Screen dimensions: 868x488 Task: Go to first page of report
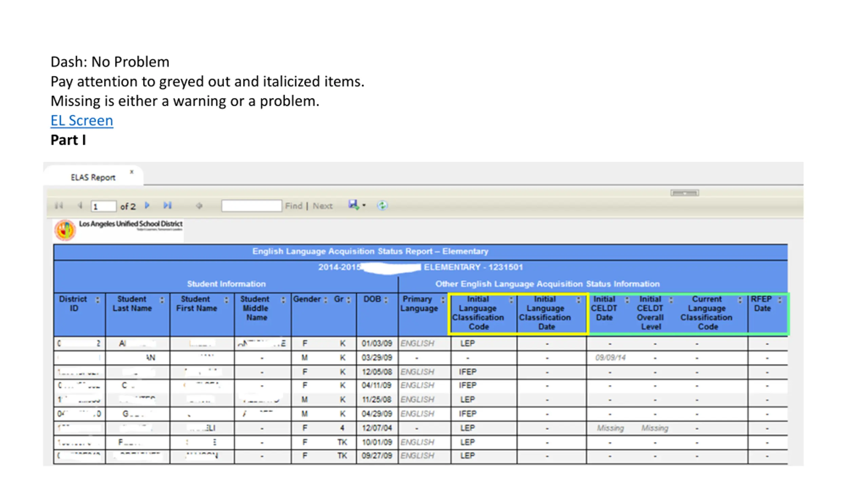(x=59, y=205)
